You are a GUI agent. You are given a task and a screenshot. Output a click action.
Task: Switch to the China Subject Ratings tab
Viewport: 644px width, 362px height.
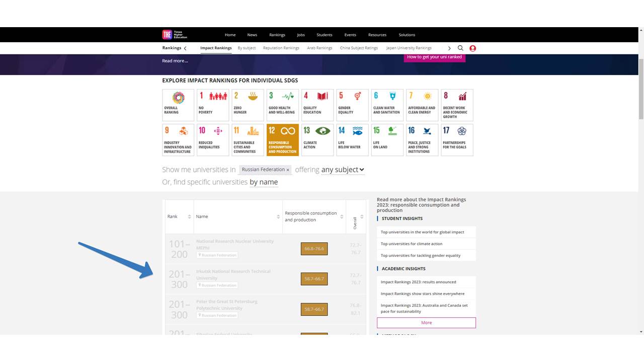click(x=359, y=48)
